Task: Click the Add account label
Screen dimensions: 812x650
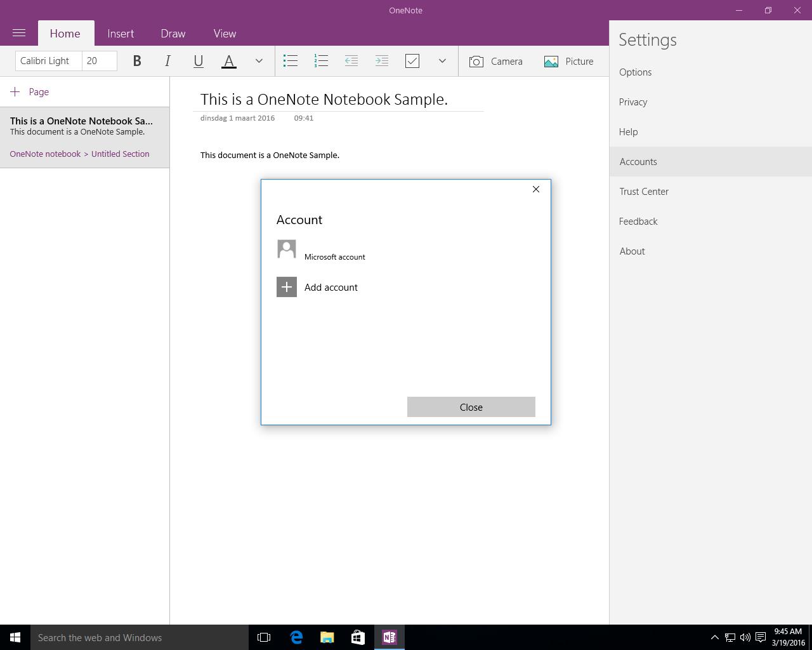Action: point(331,288)
